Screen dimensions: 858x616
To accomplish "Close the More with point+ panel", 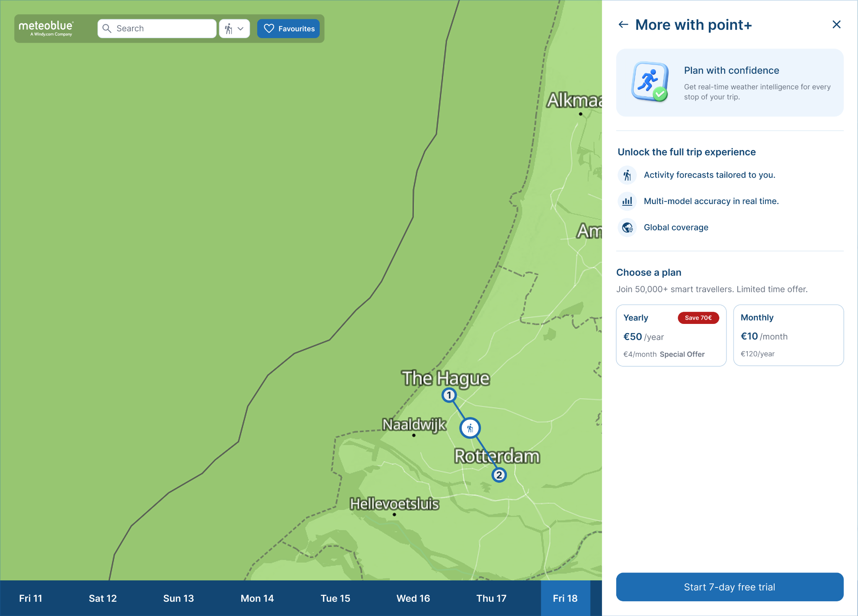I will [x=837, y=25].
